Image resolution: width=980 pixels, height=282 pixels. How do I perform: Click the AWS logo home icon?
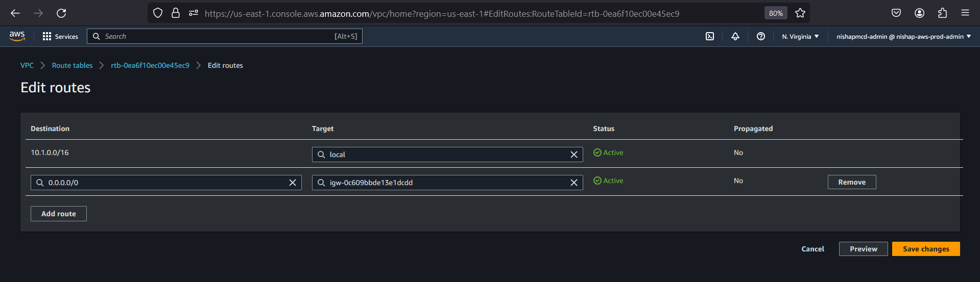[17, 36]
